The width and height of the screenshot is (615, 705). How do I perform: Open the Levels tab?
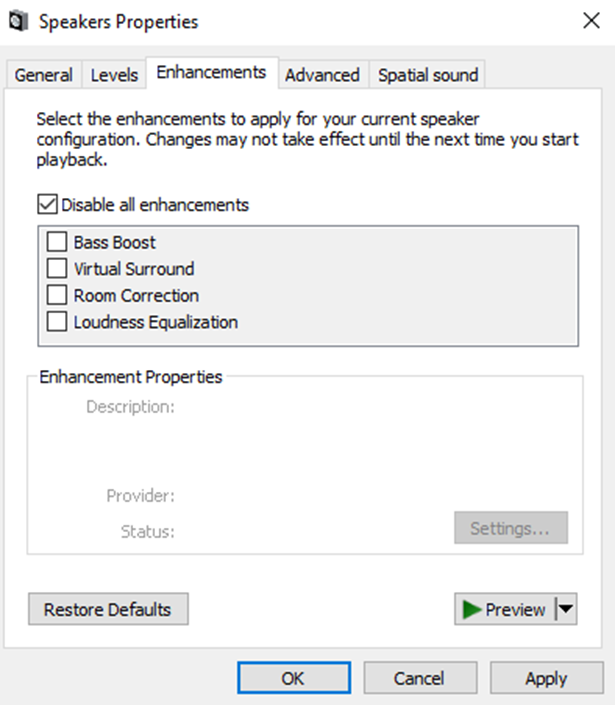[x=114, y=75]
